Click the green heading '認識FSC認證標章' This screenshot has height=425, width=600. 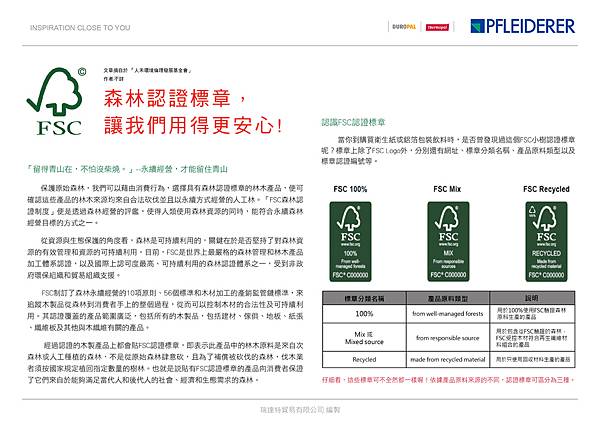353,122
